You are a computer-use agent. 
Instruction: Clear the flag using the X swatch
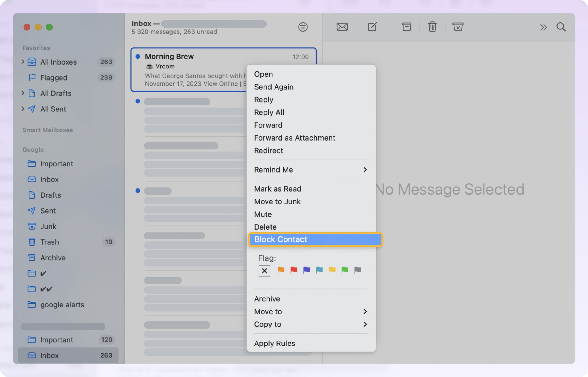coord(264,270)
